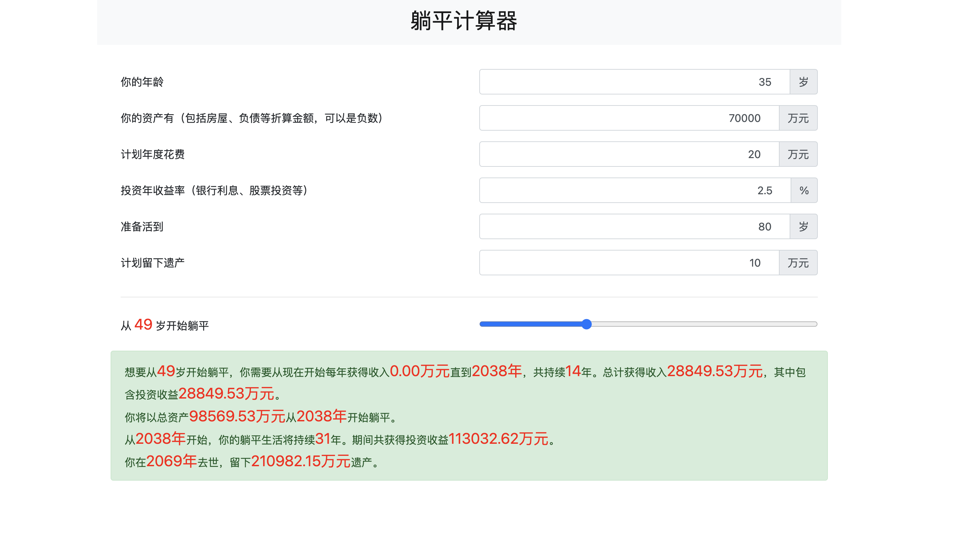This screenshot has height=560, width=976.
Task: Click the 岁 unit next to age 35
Action: tap(804, 81)
